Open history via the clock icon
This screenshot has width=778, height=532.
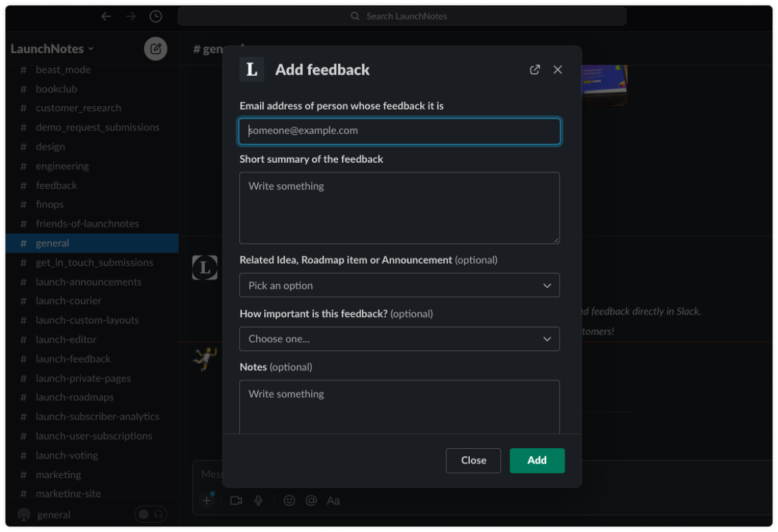pyautogui.click(x=156, y=17)
